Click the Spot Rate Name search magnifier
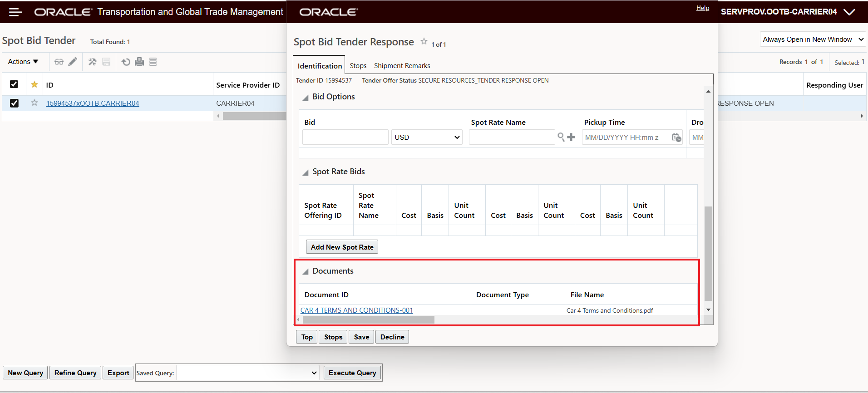This screenshot has height=393, width=868. (x=561, y=137)
